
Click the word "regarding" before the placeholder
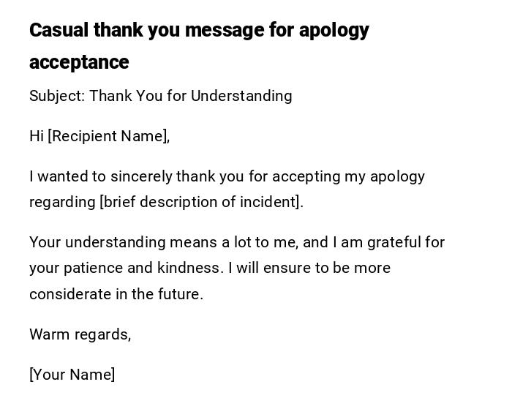pos(62,202)
